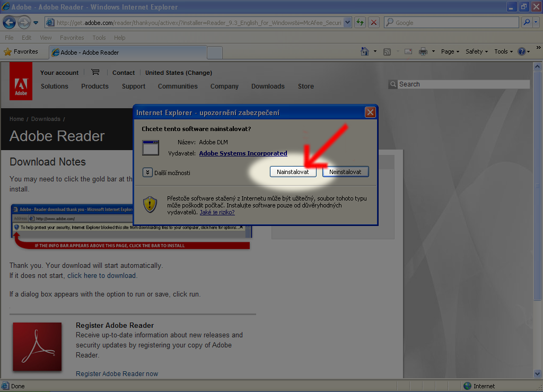Click the magnifier search button in toolbar

click(527, 23)
